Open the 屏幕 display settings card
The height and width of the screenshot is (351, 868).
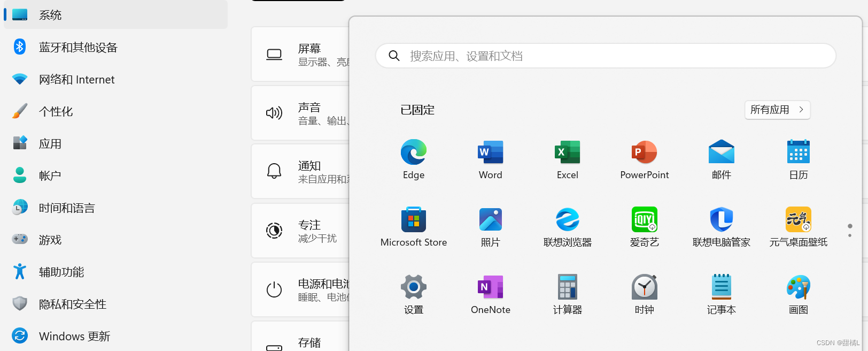[300, 54]
